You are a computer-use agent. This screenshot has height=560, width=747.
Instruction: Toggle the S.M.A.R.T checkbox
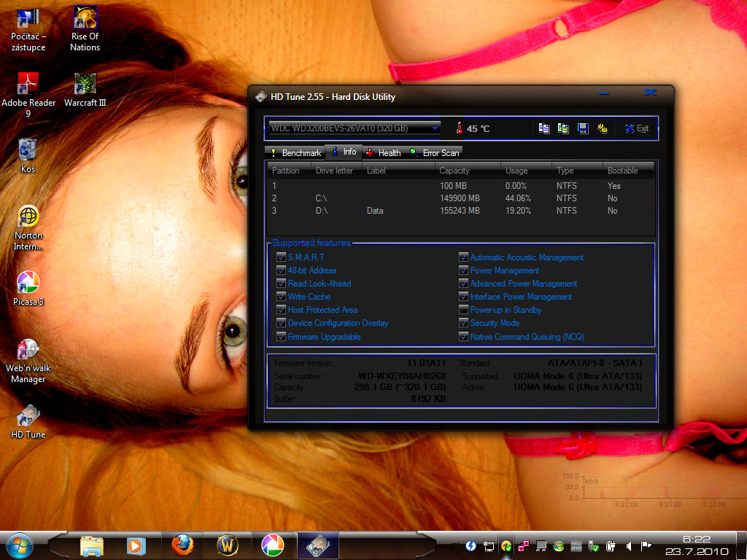tap(281, 257)
